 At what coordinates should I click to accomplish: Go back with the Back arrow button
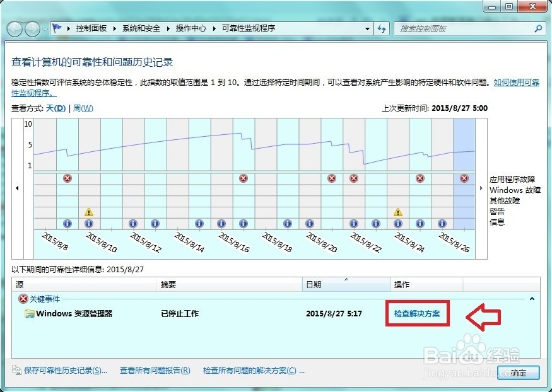tap(15, 29)
